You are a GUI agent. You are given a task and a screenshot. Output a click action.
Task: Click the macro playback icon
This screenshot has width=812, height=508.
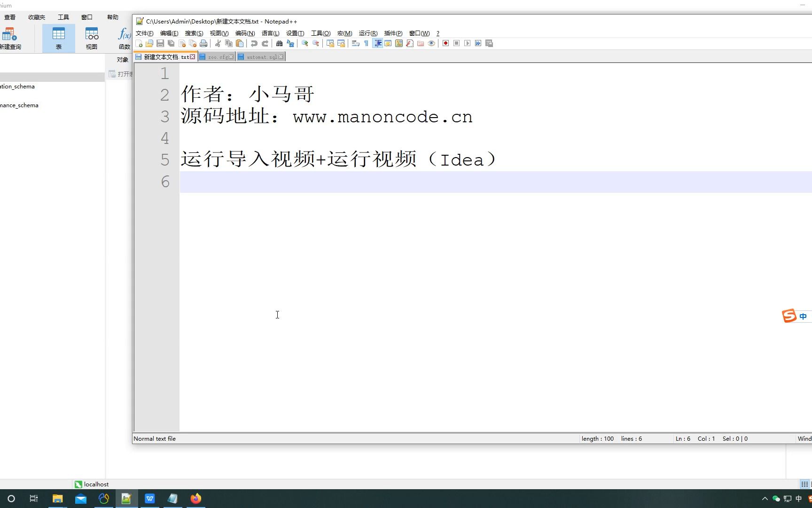coord(468,43)
